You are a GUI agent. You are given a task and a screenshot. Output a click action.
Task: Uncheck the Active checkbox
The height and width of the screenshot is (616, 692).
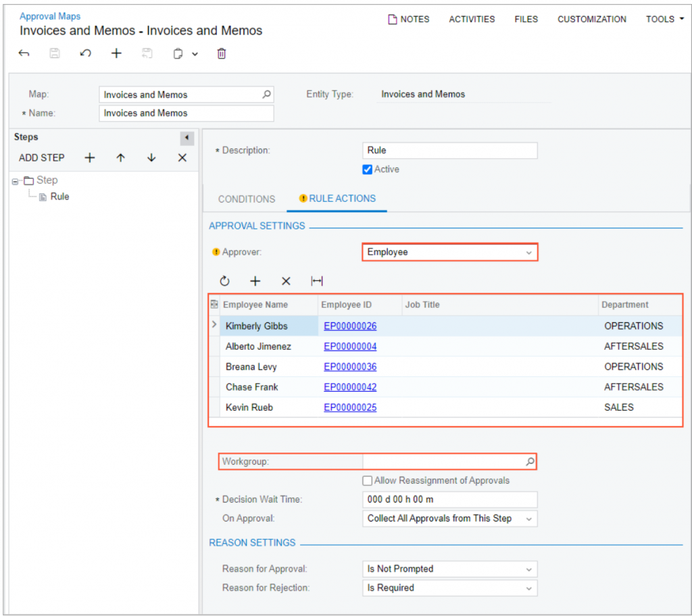point(367,170)
